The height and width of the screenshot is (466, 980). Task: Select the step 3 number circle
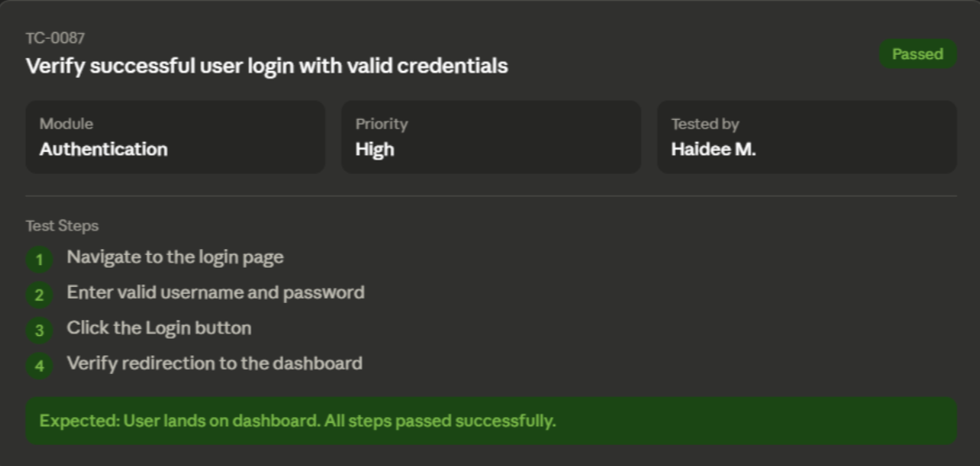(x=39, y=330)
